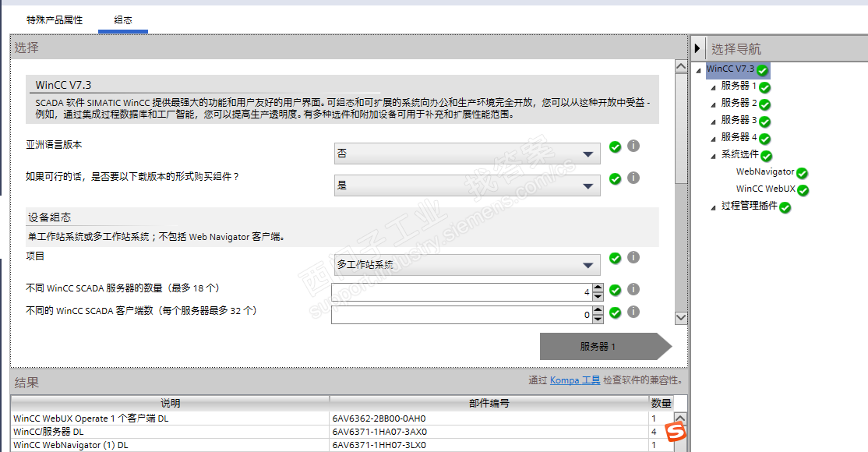The image size is (868, 452).
Task: Switch to the 特殊产品属性 tab
Action: coord(55,20)
